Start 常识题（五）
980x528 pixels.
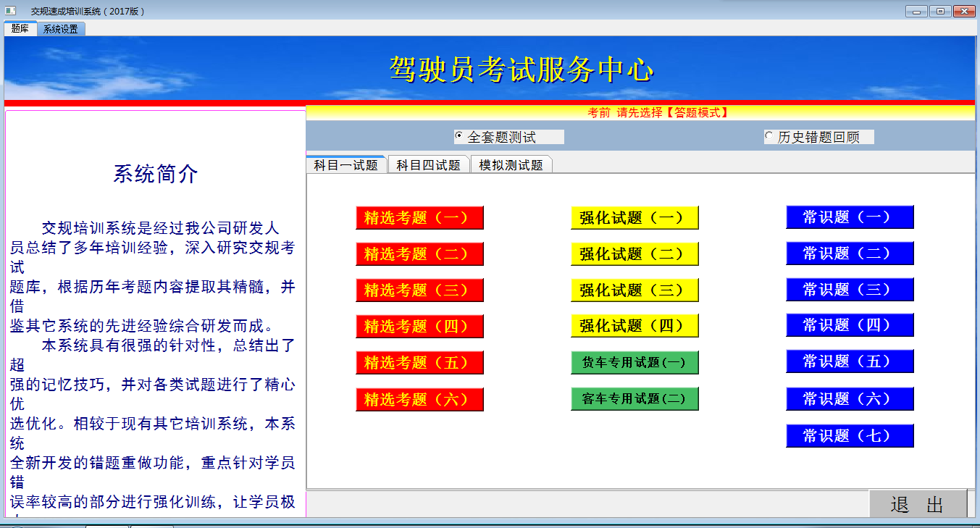[850, 361]
